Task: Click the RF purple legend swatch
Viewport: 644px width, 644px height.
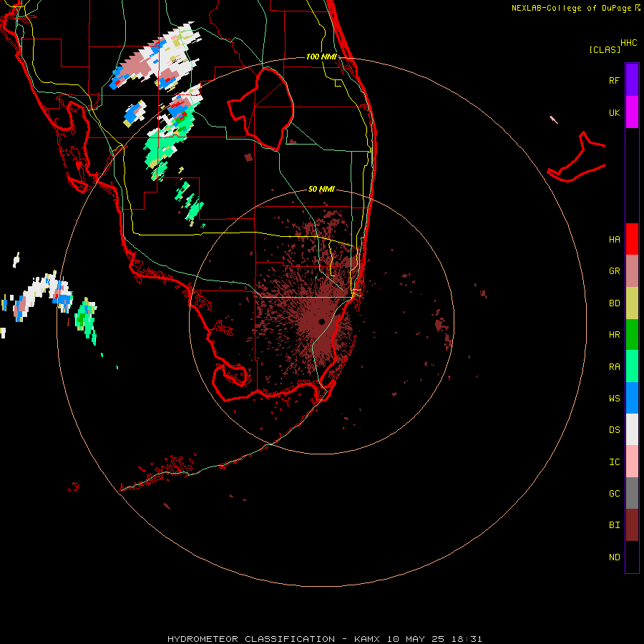Action: 632,80
